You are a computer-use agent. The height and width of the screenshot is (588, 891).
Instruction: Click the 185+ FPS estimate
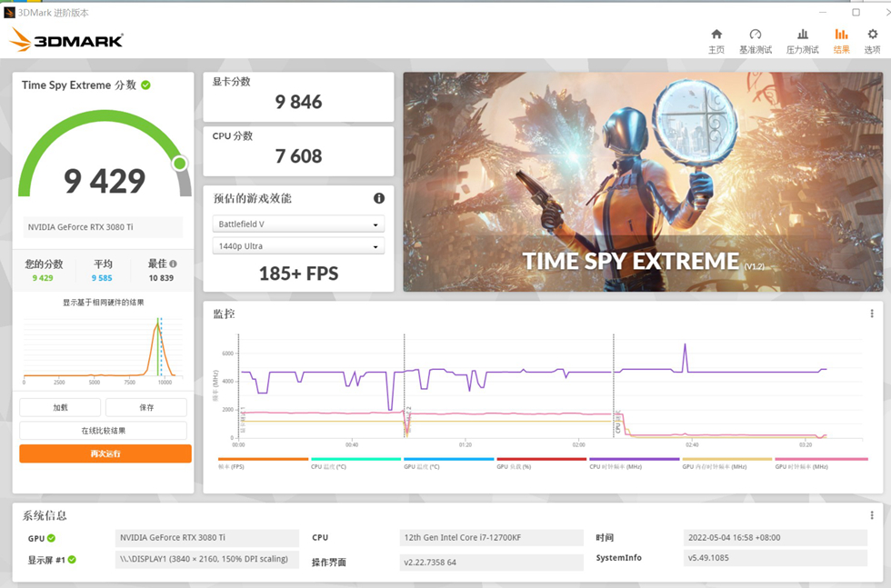(298, 274)
